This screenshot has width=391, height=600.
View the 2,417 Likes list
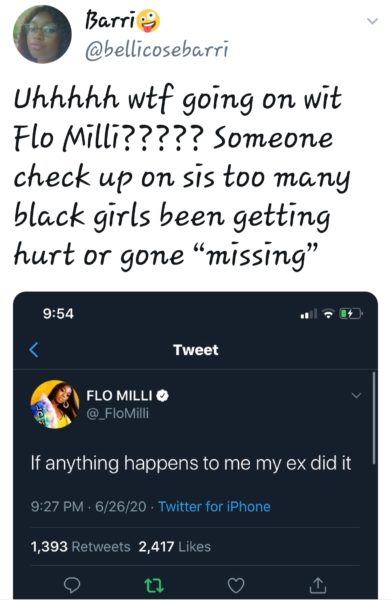point(174,546)
